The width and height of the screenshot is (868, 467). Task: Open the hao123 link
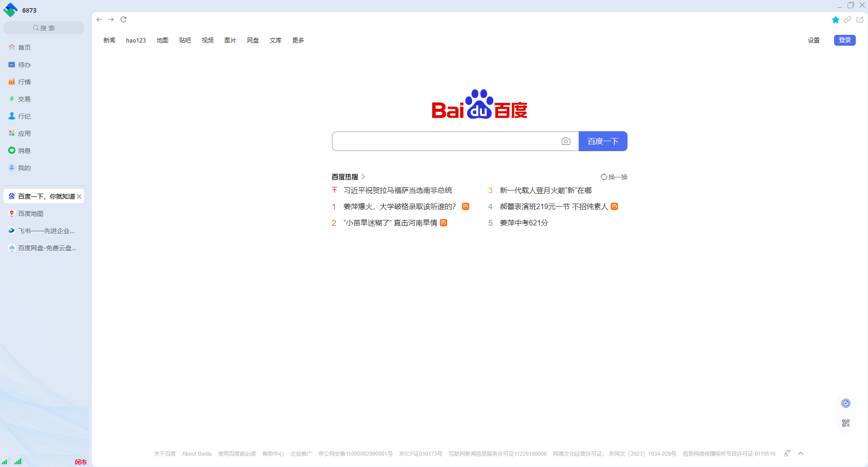pyautogui.click(x=136, y=40)
